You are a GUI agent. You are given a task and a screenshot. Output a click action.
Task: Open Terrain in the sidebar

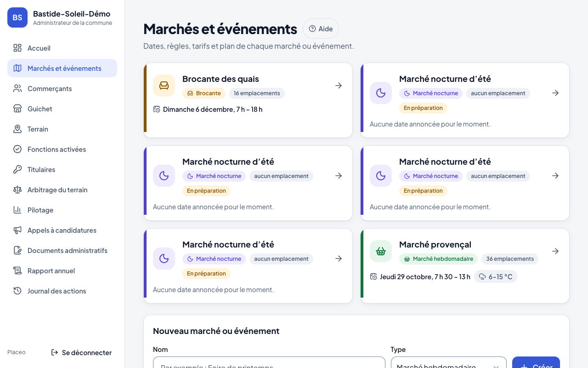coord(62,129)
